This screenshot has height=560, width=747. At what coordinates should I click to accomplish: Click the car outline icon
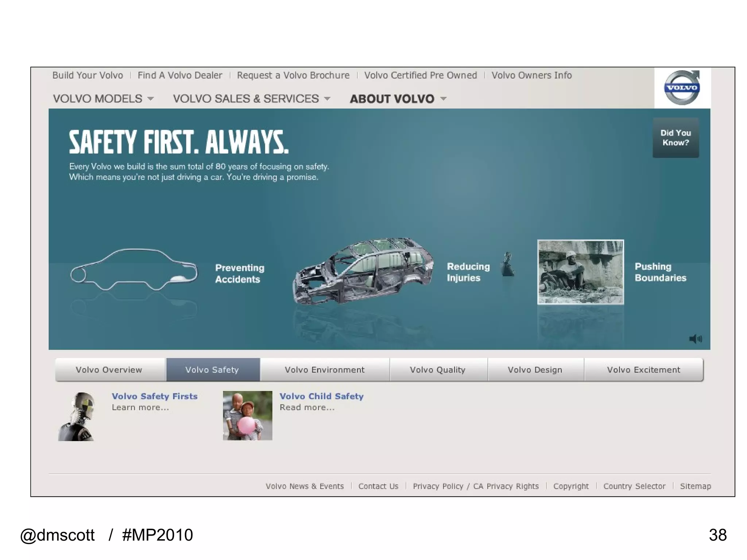(x=134, y=269)
